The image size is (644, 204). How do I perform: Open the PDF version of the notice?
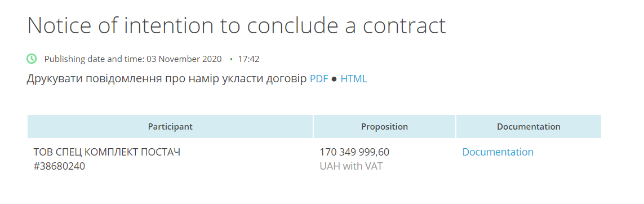(x=319, y=79)
